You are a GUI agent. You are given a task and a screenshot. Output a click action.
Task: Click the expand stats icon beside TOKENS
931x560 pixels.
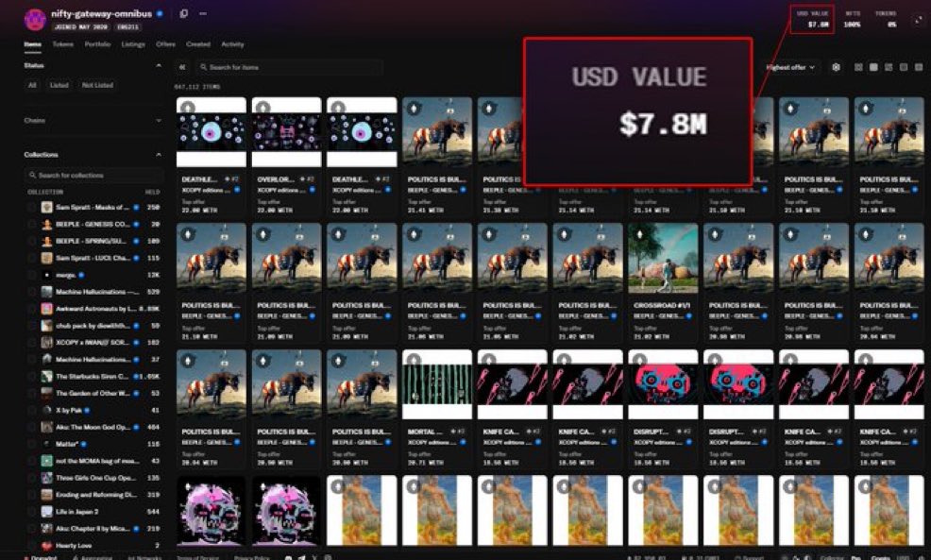(918, 20)
